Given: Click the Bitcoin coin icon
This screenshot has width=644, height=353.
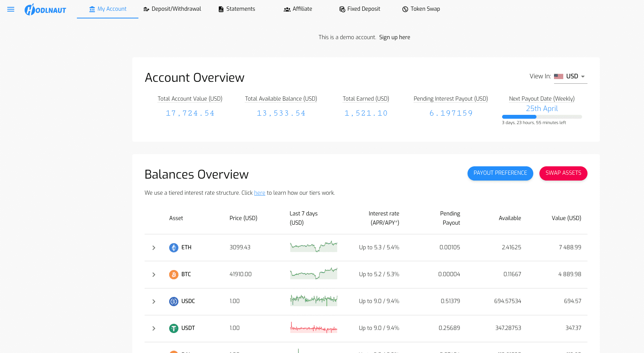Looking at the screenshot, I should click(174, 274).
